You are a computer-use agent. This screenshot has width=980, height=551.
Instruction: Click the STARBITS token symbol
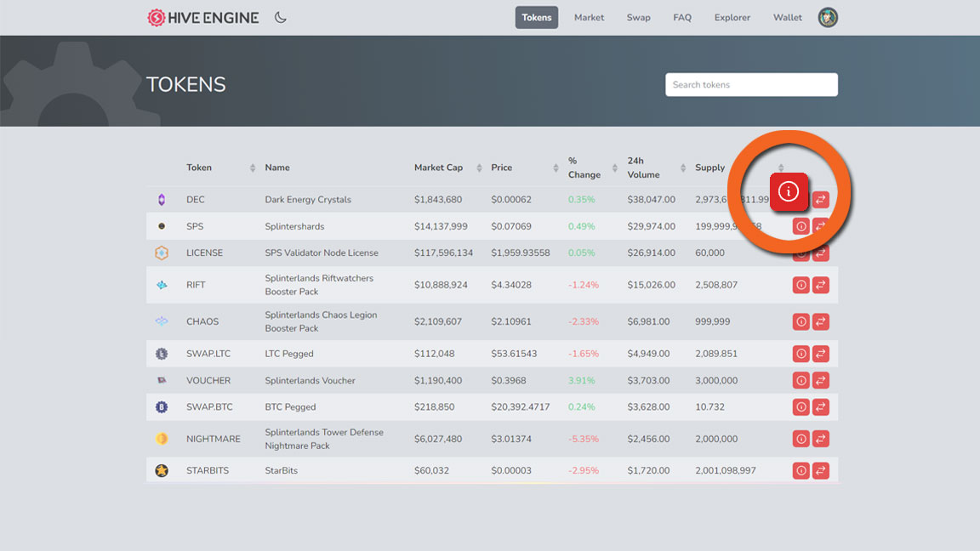(x=208, y=470)
